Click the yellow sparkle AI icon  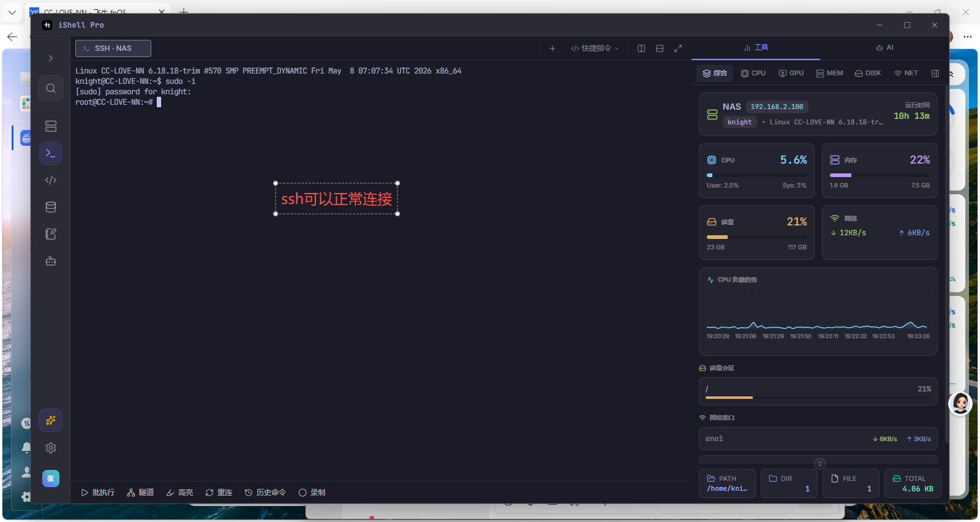coord(51,420)
